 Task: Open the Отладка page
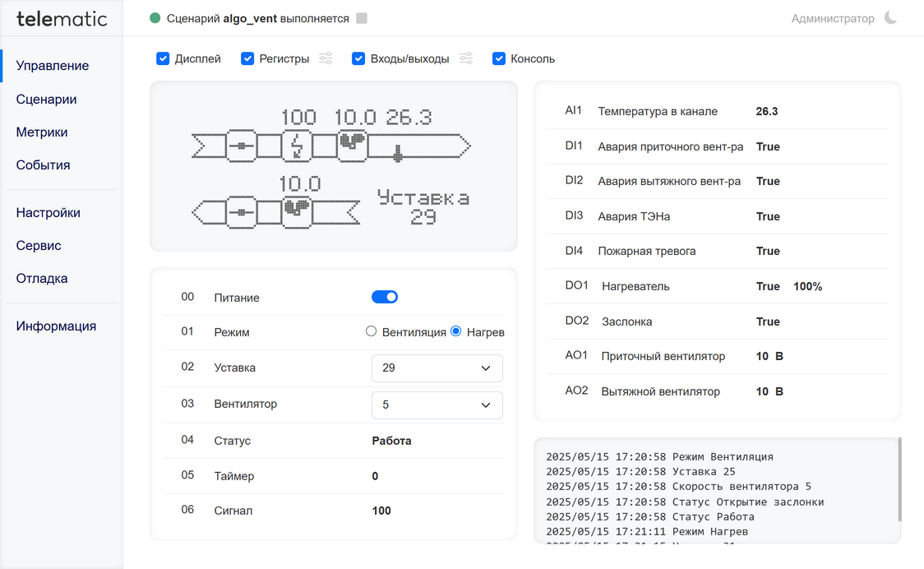[x=42, y=278]
